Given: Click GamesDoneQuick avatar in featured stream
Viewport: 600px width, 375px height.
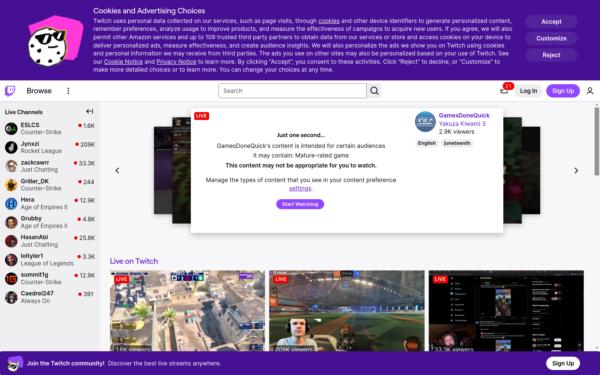Looking at the screenshot, I should [425, 122].
